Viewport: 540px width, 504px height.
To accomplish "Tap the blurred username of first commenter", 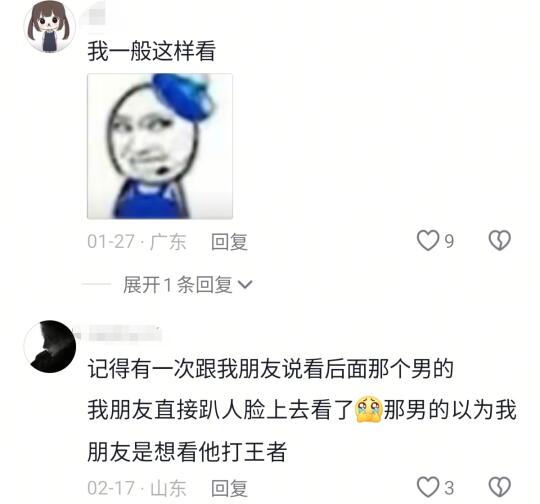I will coord(97,14).
